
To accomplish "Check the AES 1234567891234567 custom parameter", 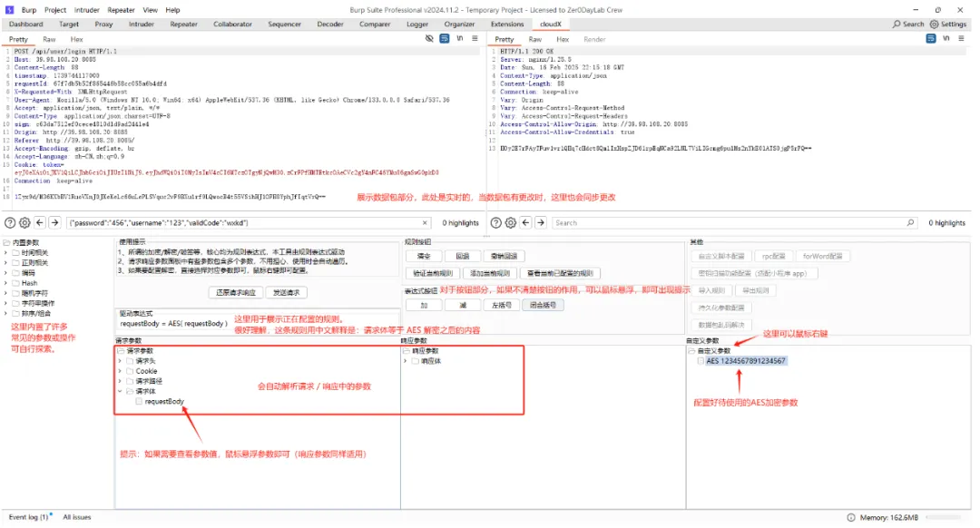I will 701,360.
